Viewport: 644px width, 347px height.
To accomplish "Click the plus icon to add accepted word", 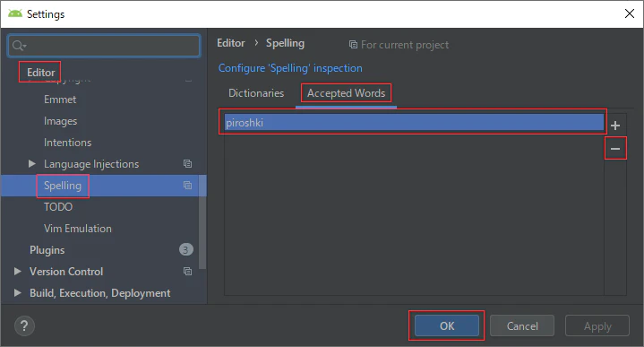I will tap(614, 126).
